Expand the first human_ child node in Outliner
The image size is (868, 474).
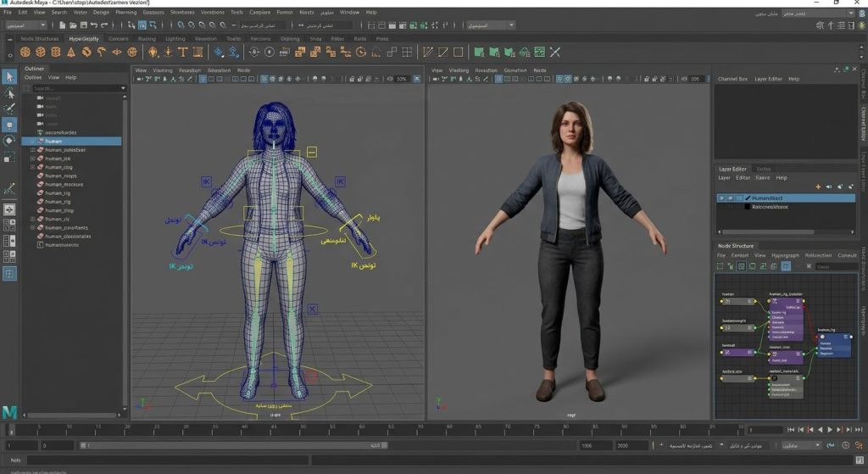[x=33, y=149]
